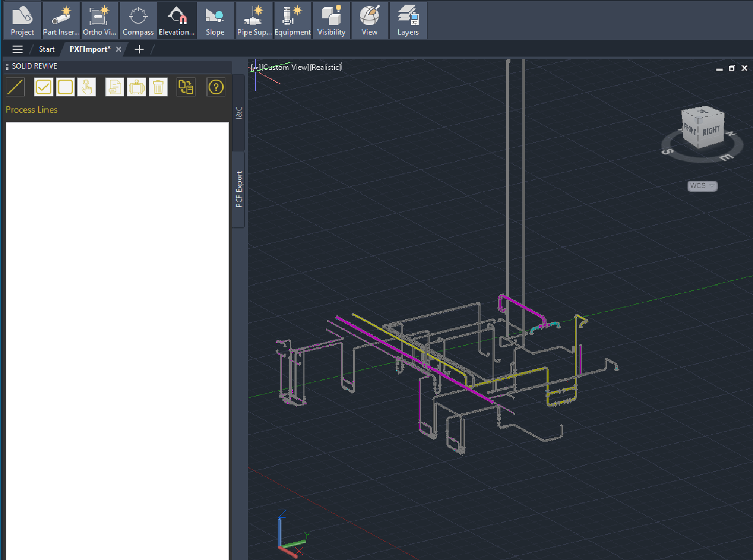Open the Project tool

(x=23, y=20)
